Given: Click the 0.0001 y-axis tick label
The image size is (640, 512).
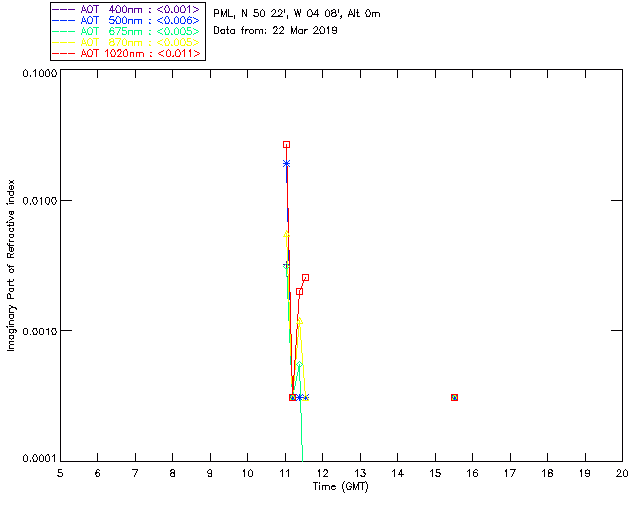Looking at the screenshot, I should click(39, 459).
